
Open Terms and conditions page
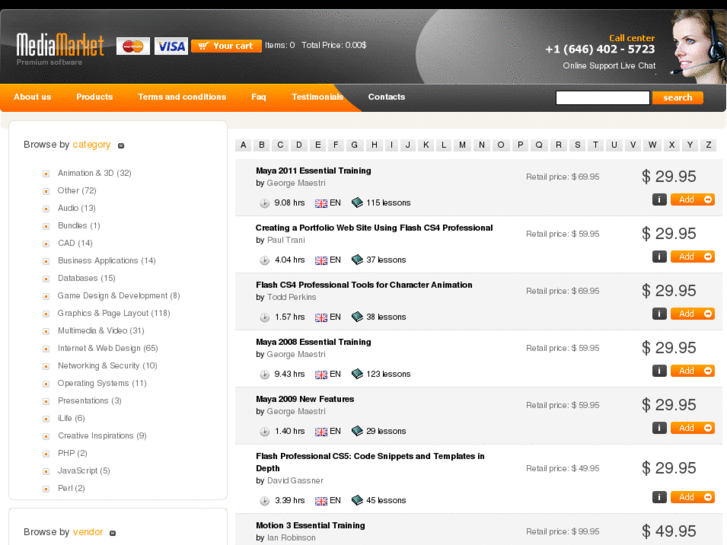pos(182,97)
